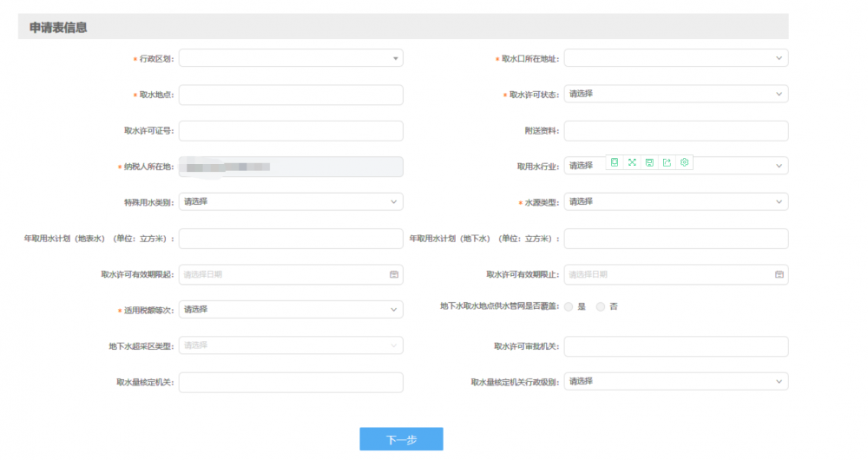Screen dimensions: 868x460
Task: Open the 行政区划 dropdown
Action: coord(291,58)
